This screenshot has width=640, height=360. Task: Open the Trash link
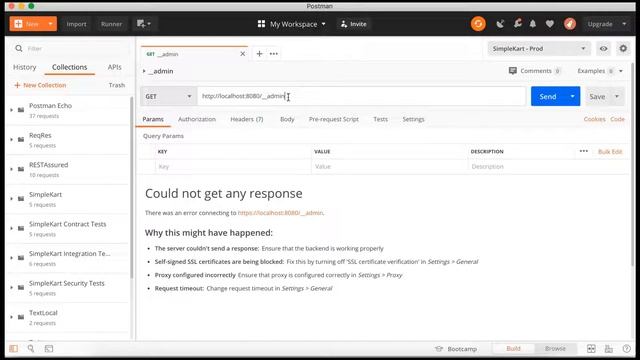(x=117, y=85)
